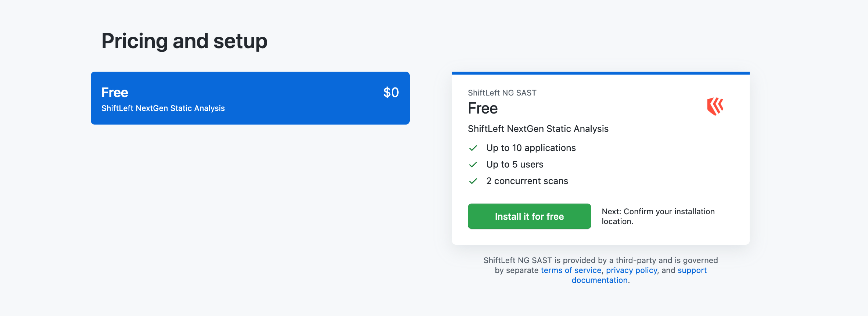Click checkmark beside 2 concurrent scans
This screenshot has width=868, height=316.
pos(473,181)
